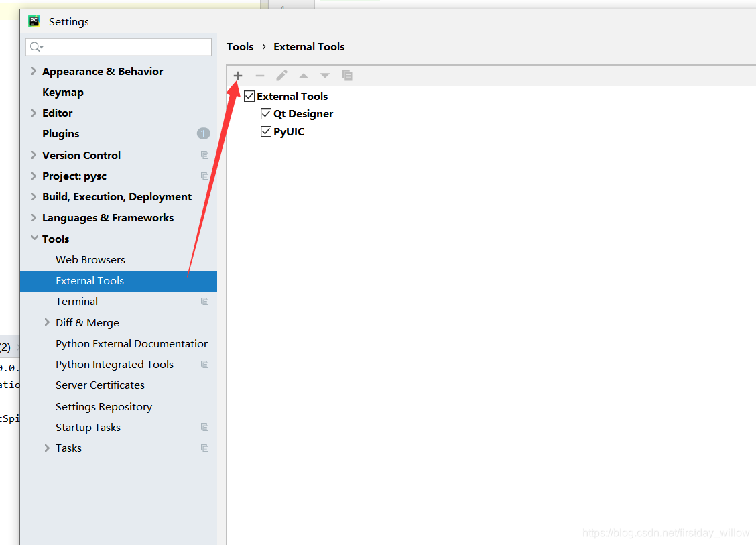This screenshot has height=545, width=756.
Task: Select the Qt Designer tool entry
Action: (x=303, y=114)
